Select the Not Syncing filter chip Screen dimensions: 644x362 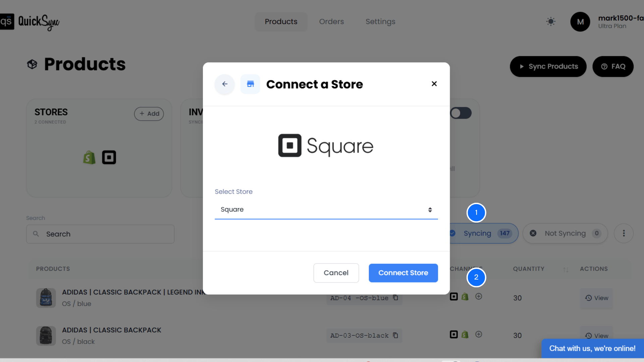pyautogui.click(x=565, y=233)
